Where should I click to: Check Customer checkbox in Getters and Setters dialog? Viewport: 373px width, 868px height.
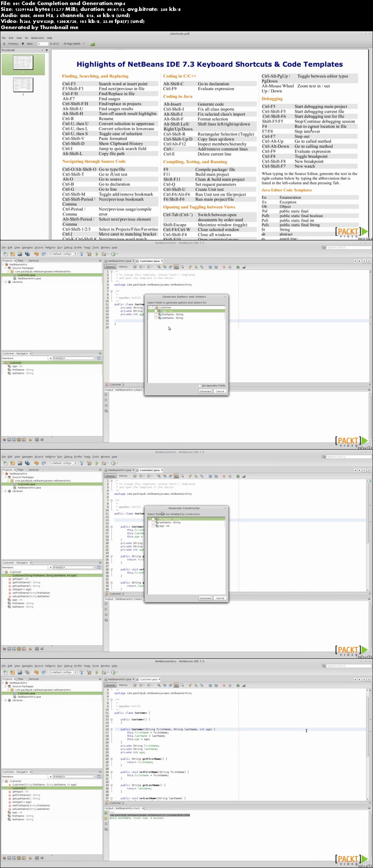153,307
